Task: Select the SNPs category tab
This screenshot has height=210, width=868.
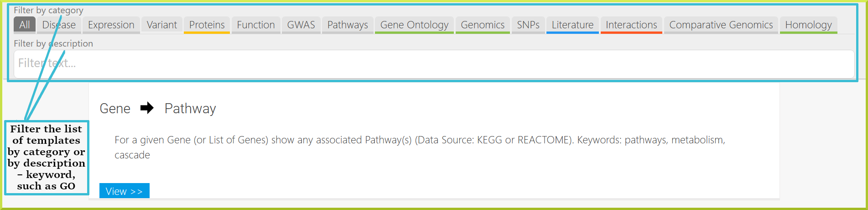Action: 528,25
